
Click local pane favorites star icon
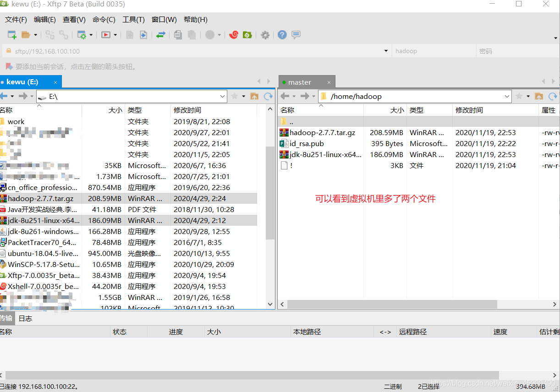[235, 96]
